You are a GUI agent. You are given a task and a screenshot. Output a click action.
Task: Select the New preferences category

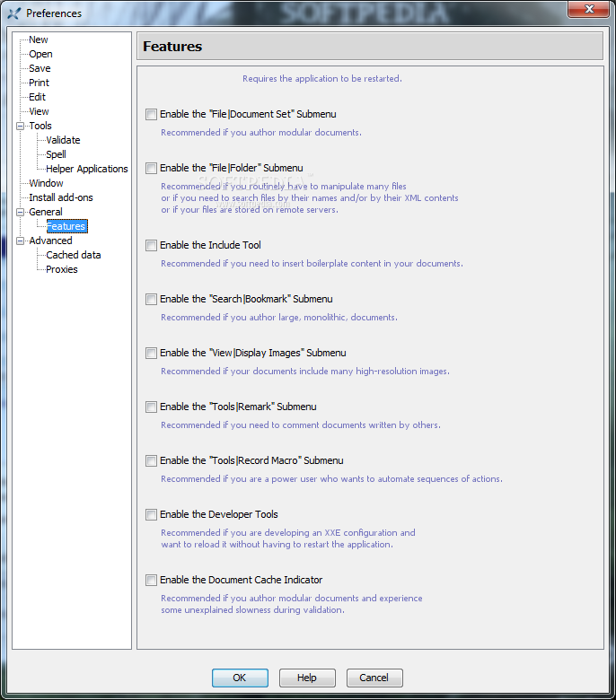39,39
